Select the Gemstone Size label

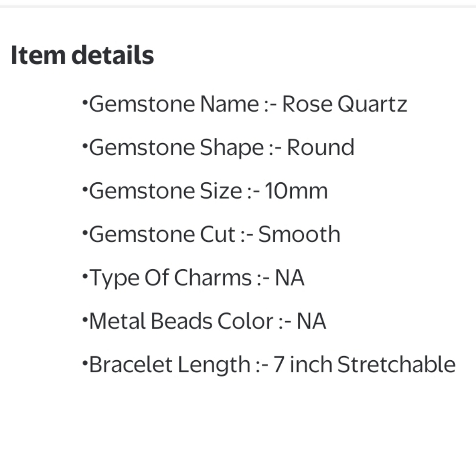(x=166, y=191)
